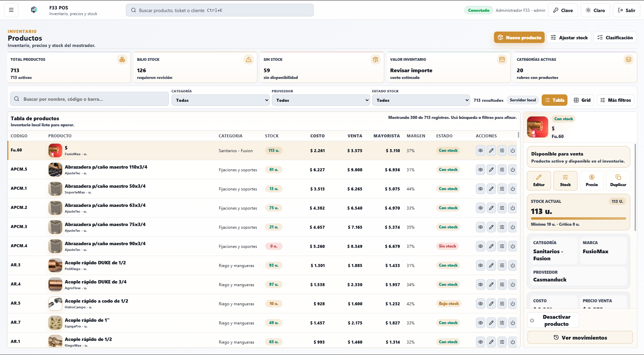
Task: Open the Proveedor dropdown
Action: [321, 100]
